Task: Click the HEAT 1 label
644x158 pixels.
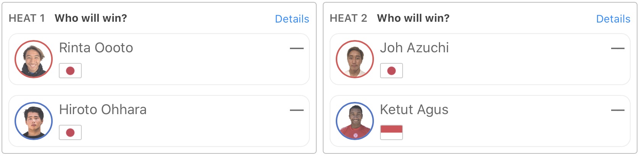Action: [27, 18]
